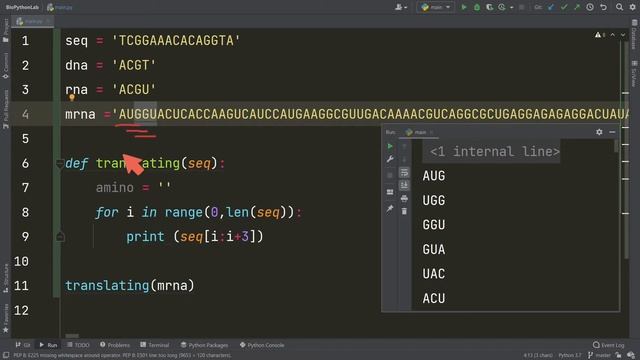Clear Run console with trash icon

(404, 211)
